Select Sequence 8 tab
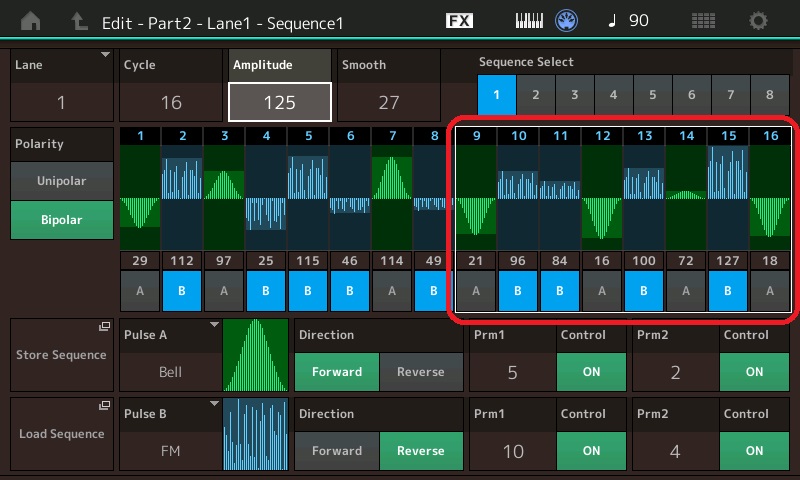The height and width of the screenshot is (480, 800). click(769, 95)
